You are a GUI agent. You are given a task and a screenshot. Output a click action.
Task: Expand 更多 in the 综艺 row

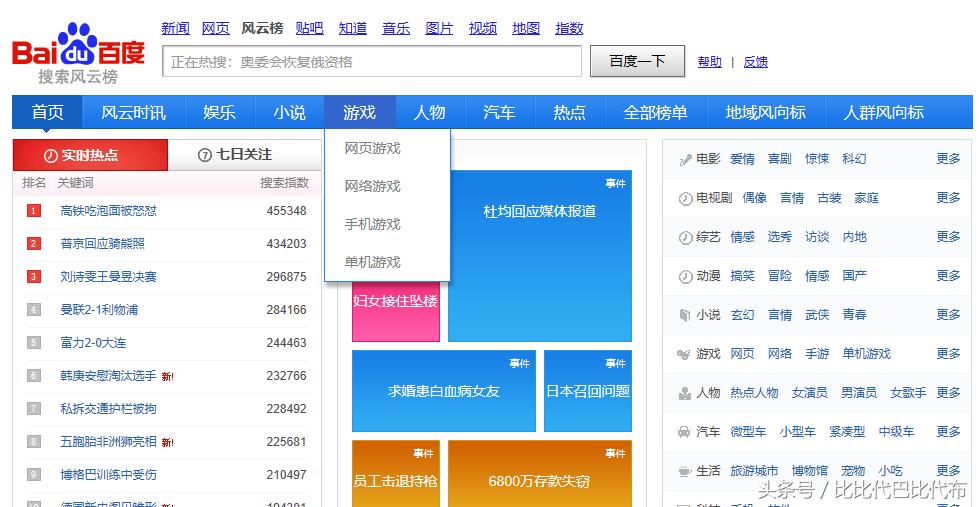tap(948, 237)
